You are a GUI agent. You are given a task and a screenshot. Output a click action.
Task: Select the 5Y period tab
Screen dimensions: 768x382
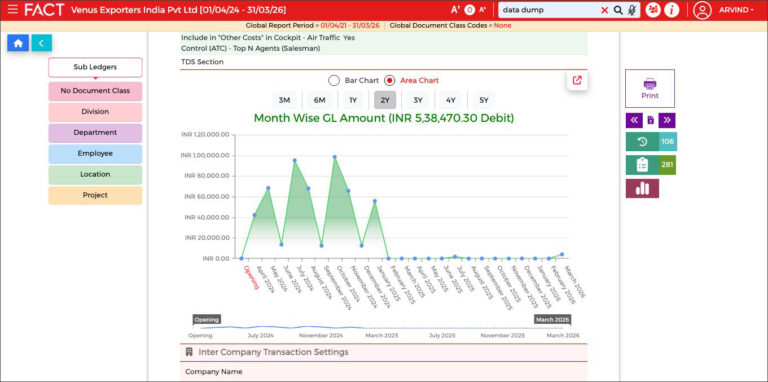click(484, 100)
